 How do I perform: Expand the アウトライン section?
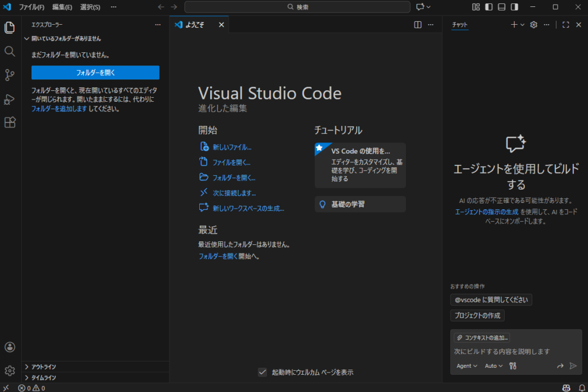tap(44, 367)
